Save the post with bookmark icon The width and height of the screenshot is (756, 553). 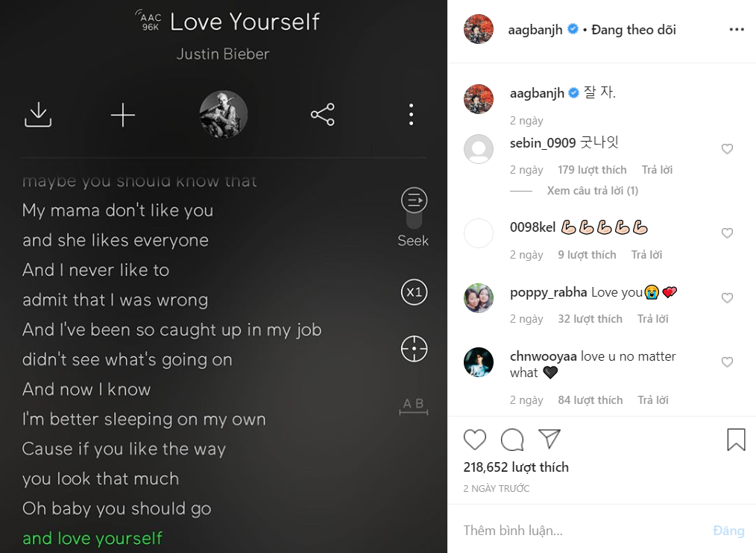pos(736,440)
